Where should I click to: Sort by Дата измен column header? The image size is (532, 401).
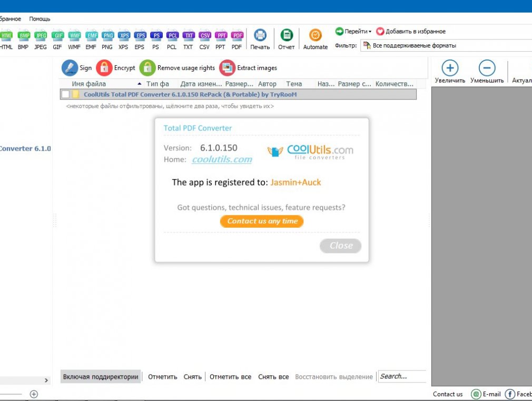click(x=201, y=84)
